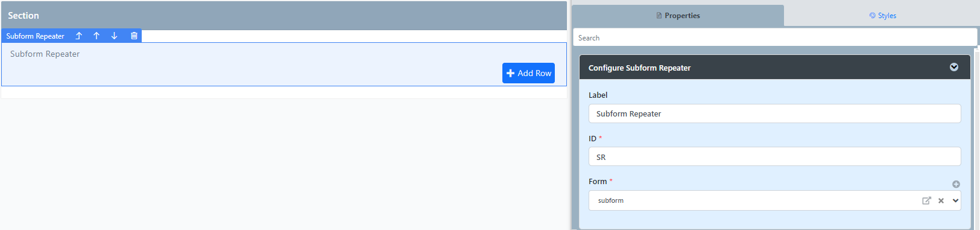Select the Subform Repeater toolbar label
Viewport: 980px width, 230px height.
[x=36, y=36]
